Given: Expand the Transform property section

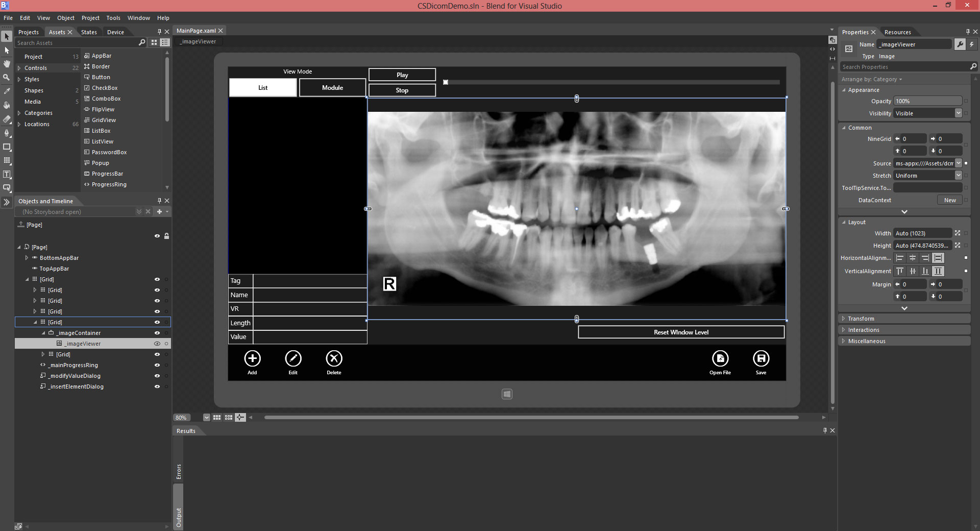Looking at the screenshot, I should 843,319.
